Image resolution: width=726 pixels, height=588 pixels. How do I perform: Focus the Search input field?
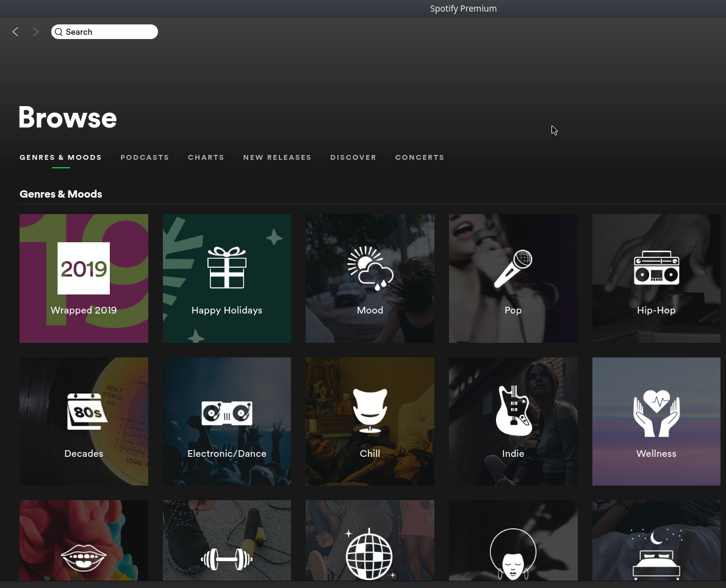[x=104, y=32]
